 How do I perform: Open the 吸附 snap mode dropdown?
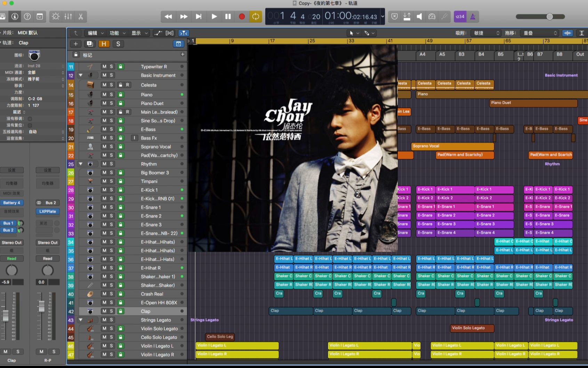tap(486, 33)
